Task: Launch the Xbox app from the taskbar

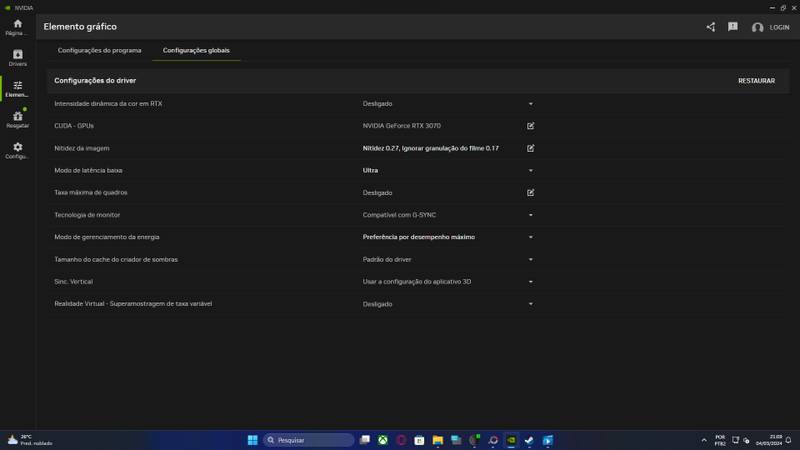Action: point(383,440)
